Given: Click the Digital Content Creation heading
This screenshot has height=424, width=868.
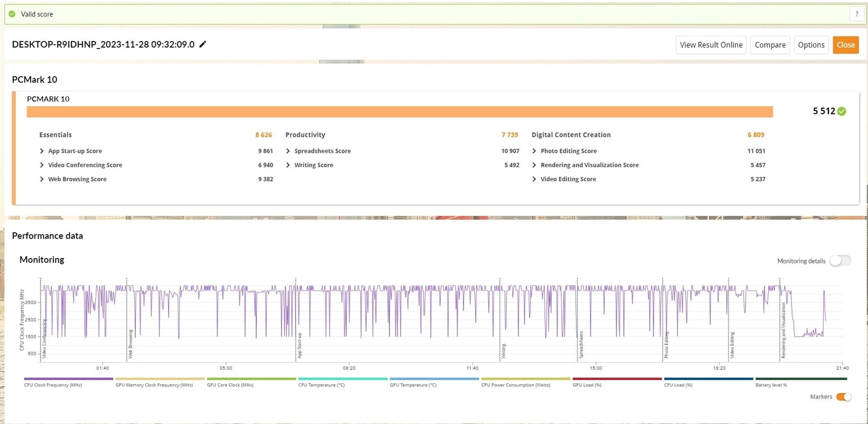Looking at the screenshot, I should pos(571,135).
